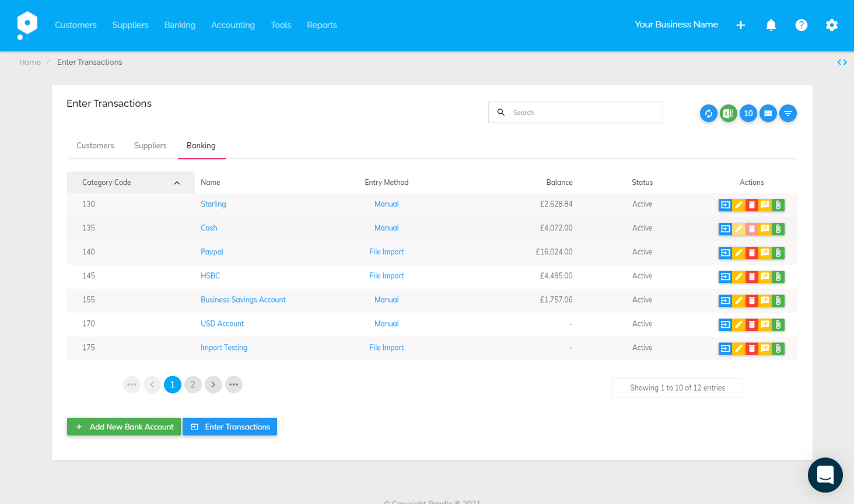Switch to the Customers tab
This screenshot has width=854, height=504.
click(95, 146)
